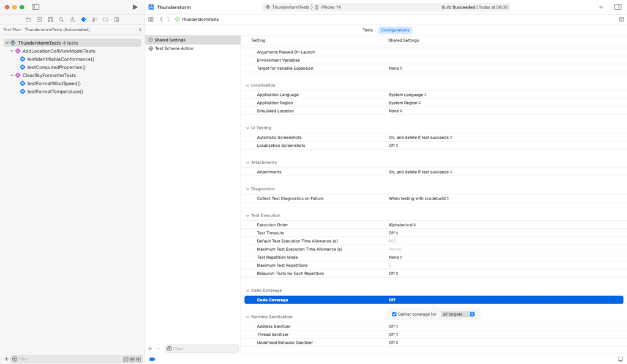
Task: Run tests with the play button
Action: pos(134,7)
